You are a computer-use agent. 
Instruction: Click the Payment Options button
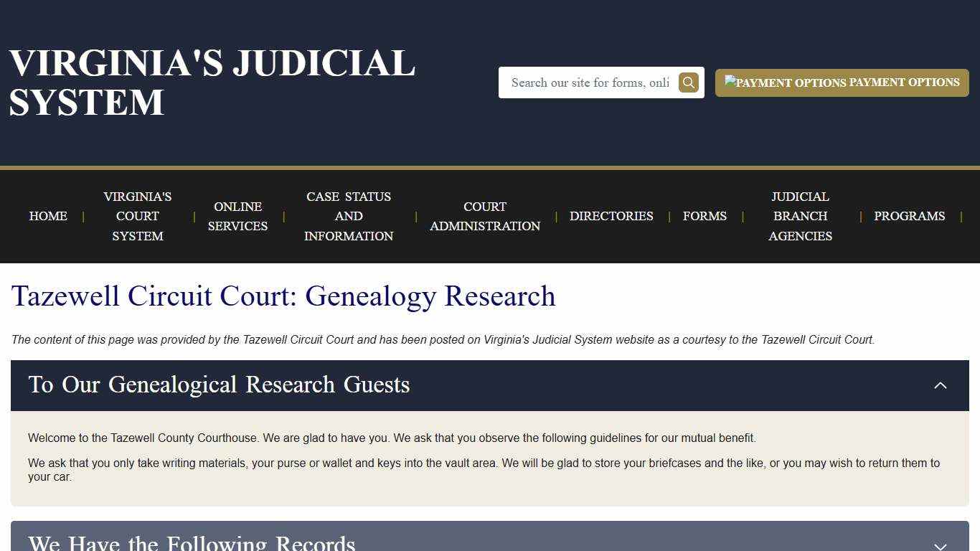point(842,83)
